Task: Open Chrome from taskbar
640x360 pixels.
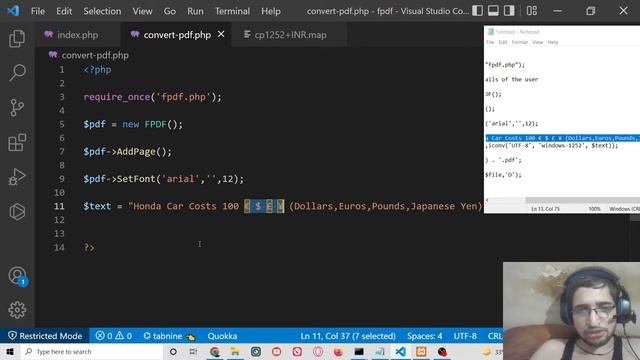Action: click(215, 351)
